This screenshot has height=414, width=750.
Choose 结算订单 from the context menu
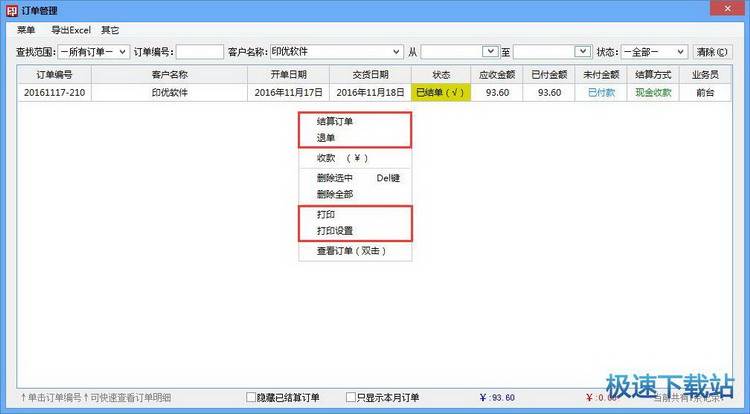pyautogui.click(x=355, y=121)
